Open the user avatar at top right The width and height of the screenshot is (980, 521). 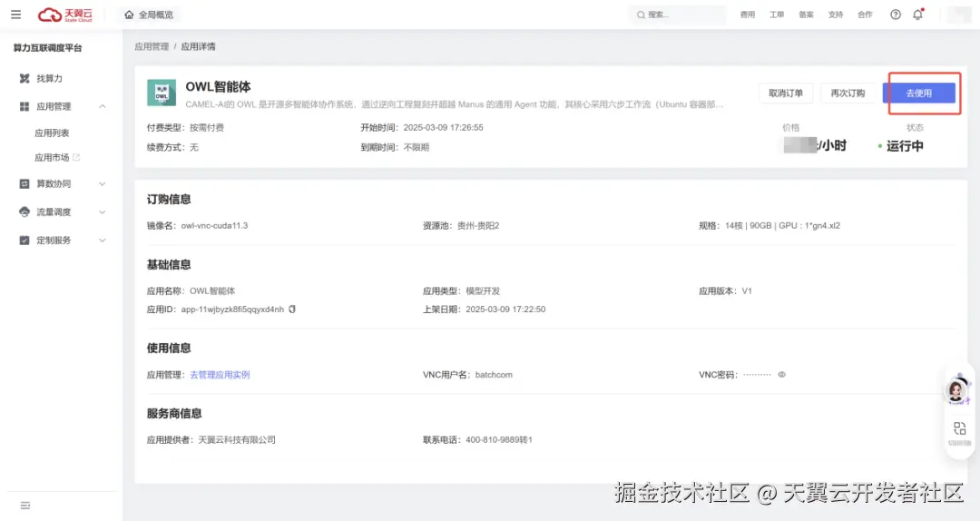(x=959, y=15)
